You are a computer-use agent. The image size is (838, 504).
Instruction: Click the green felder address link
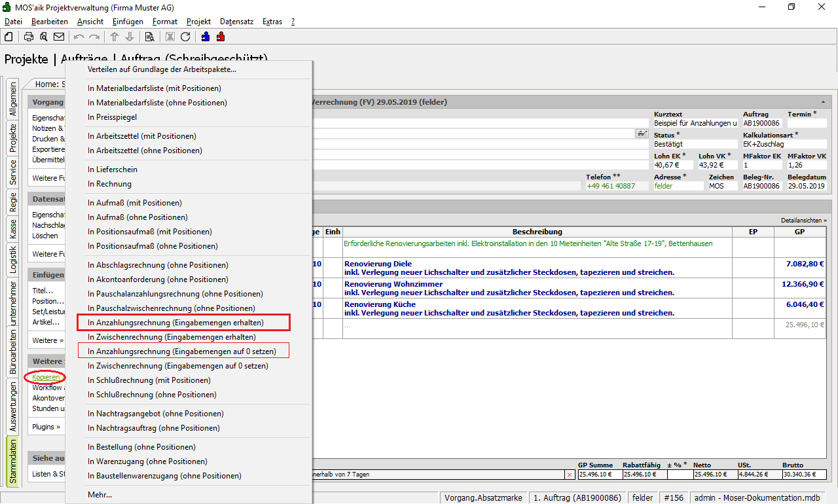[663, 186]
